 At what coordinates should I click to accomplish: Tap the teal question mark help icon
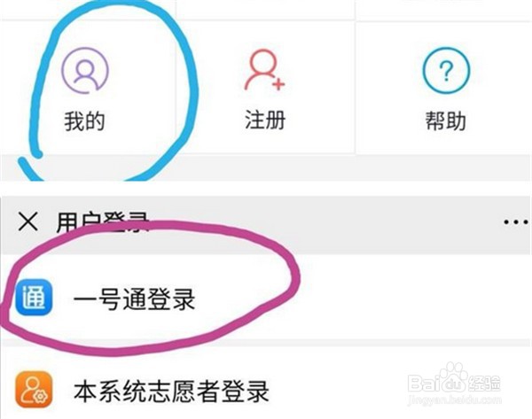pyautogui.click(x=446, y=71)
